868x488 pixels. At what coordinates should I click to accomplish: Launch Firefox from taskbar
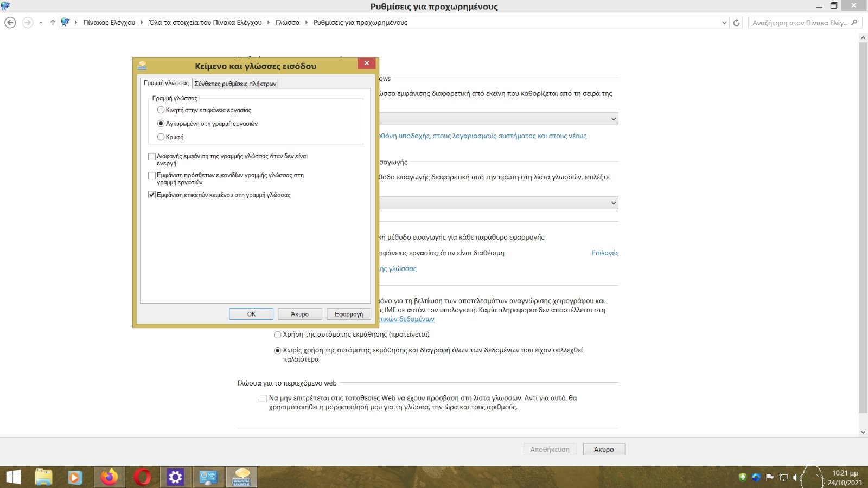tap(109, 477)
